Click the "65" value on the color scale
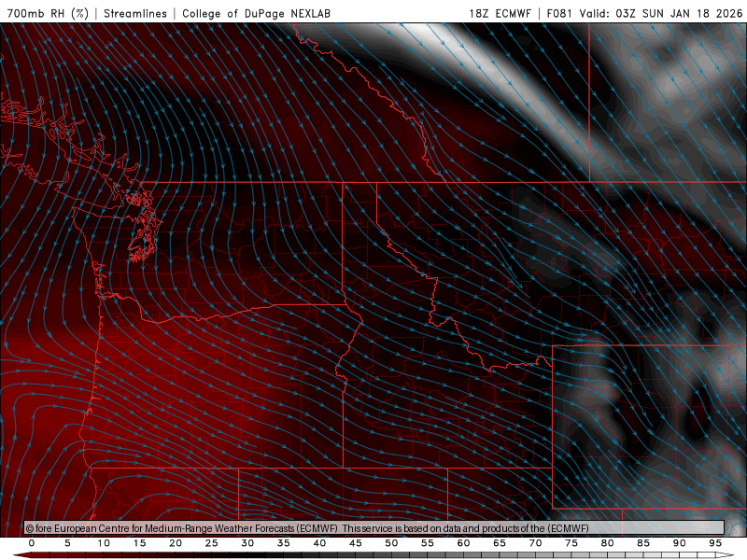747x560 pixels. [500, 543]
